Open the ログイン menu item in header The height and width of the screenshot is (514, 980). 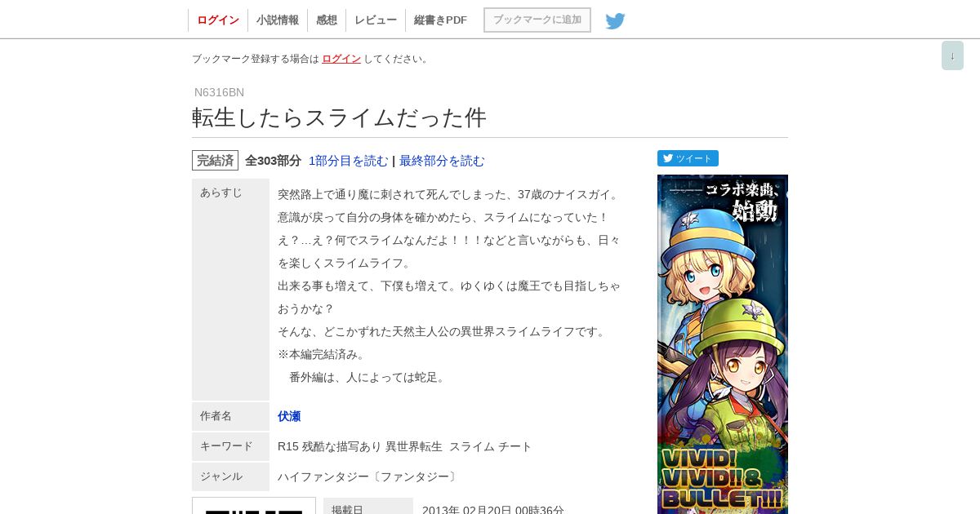coord(218,20)
